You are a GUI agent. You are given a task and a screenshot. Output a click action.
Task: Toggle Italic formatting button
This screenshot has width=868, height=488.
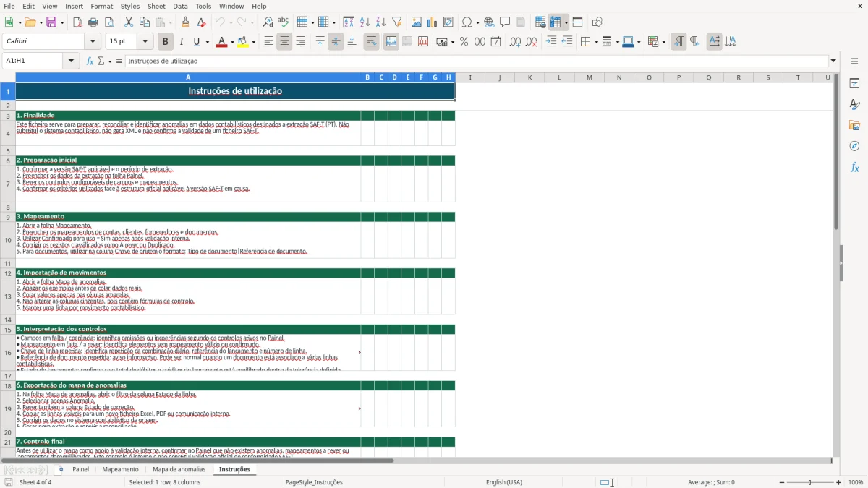[182, 42]
